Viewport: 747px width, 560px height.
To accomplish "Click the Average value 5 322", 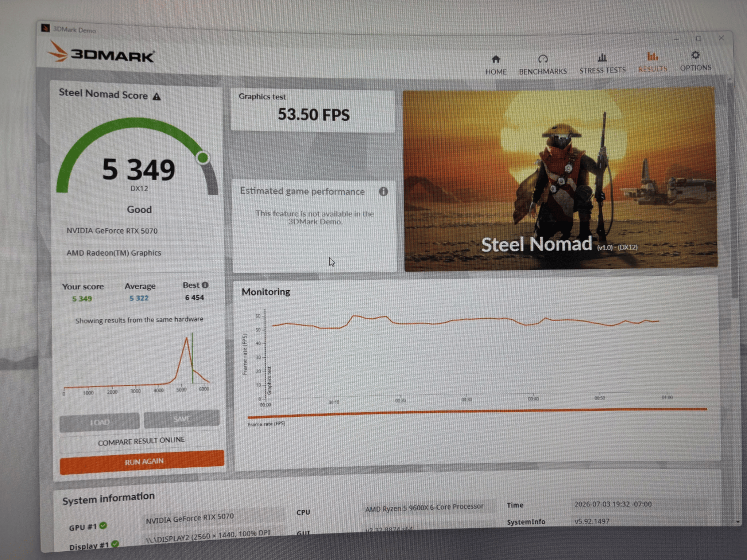I will [x=139, y=298].
